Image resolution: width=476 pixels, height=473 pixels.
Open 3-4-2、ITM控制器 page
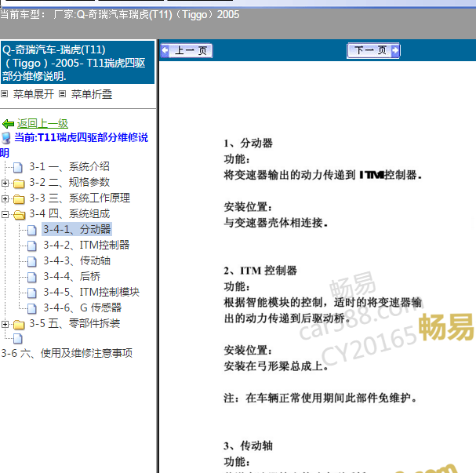pos(86,245)
